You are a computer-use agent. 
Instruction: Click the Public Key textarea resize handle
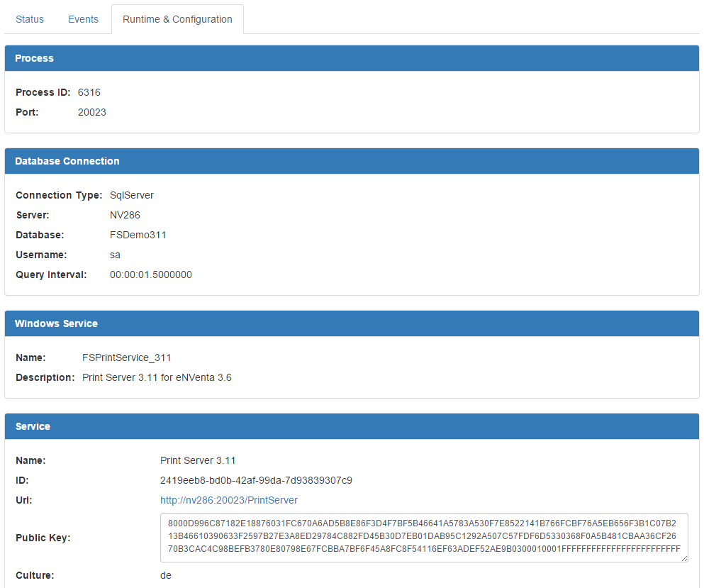point(684,558)
